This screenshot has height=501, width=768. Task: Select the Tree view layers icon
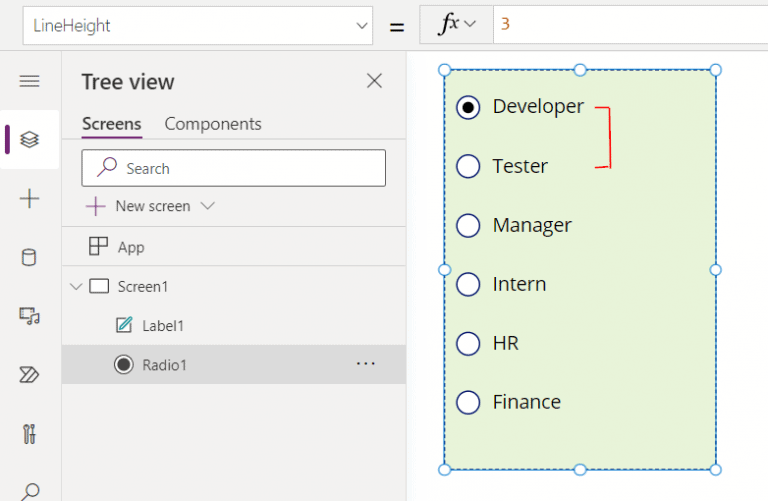(x=29, y=140)
